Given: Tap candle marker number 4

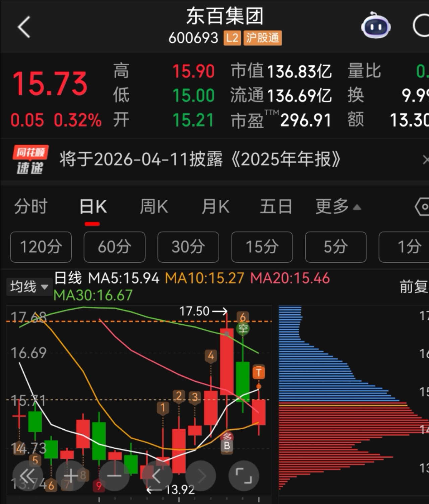Looking at the screenshot, I should click(x=211, y=356).
